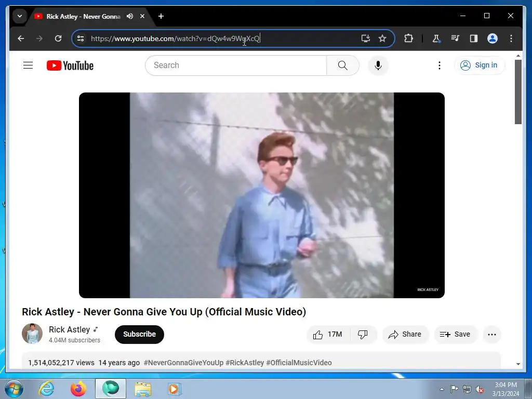Screen dimensions: 532x399
Task: Click the scrollbar down arrow
Action: tap(518, 364)
